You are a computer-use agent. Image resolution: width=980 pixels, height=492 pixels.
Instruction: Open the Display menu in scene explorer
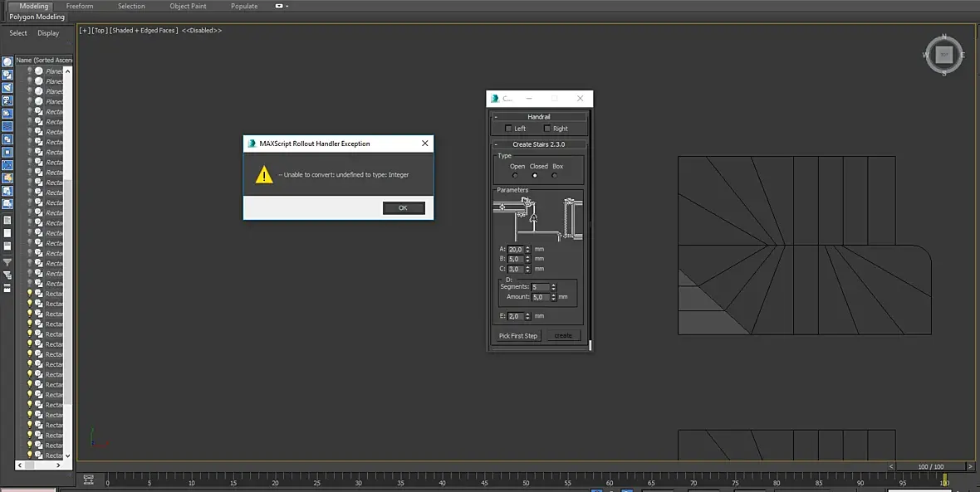[48, 33]
